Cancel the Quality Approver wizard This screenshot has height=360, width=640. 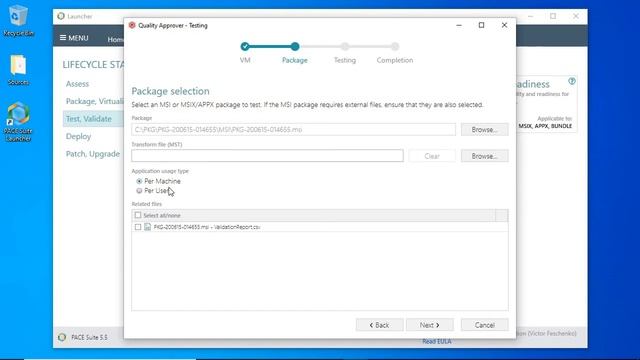tap(484, 325)
